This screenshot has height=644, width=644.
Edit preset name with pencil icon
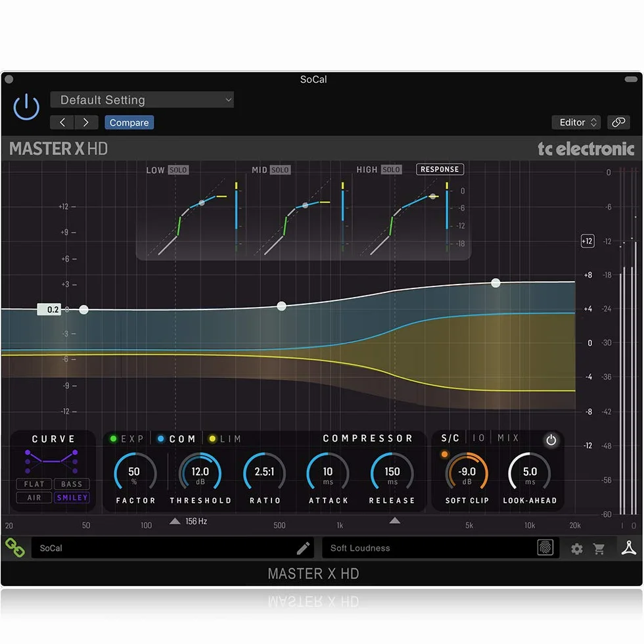click(x=303, y=548)
